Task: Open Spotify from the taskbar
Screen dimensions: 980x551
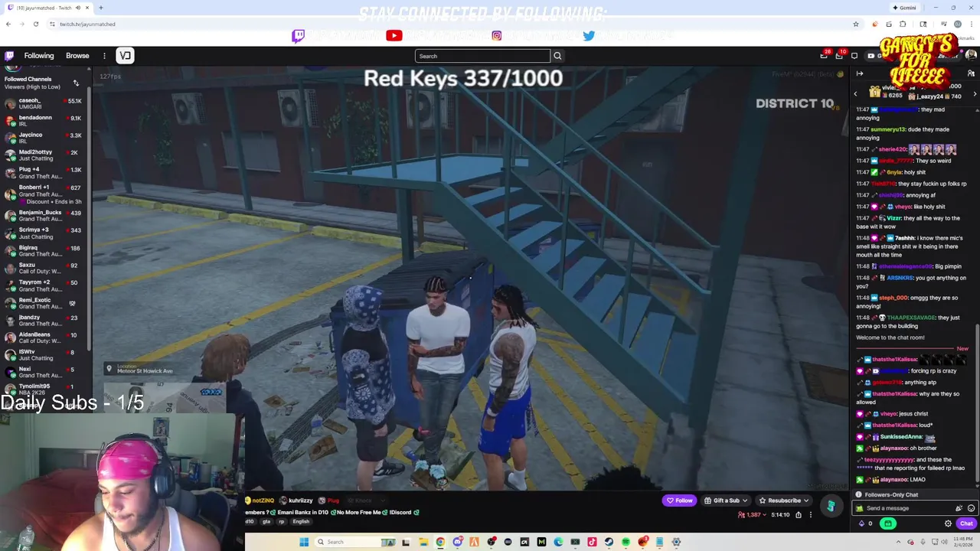Action: pos(626,542)
